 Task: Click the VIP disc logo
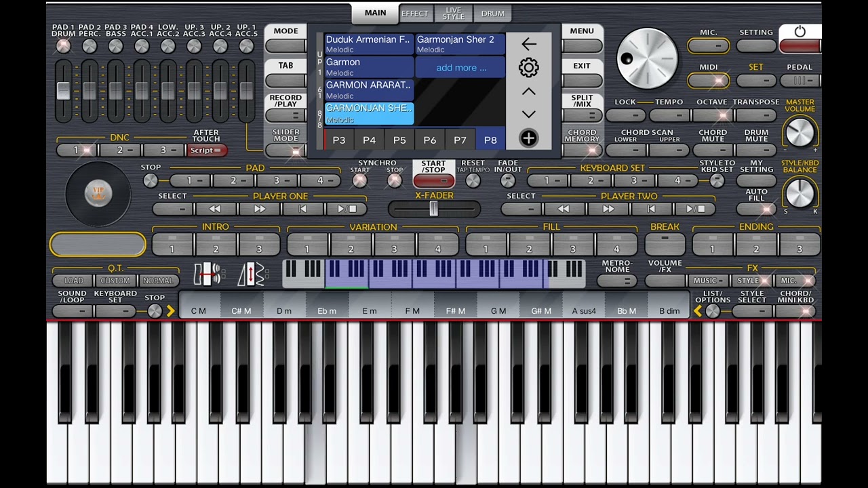click(98, 195)
